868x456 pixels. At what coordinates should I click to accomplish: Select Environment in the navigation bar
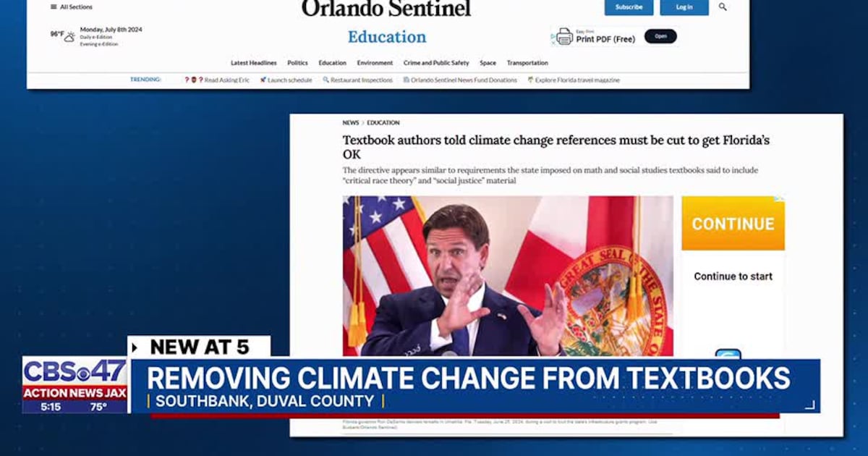[375, 62]
